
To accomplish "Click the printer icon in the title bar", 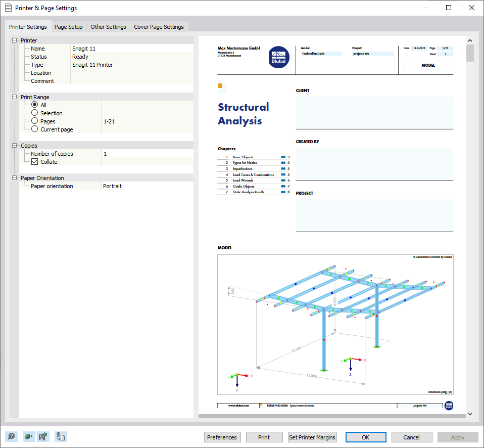I will [8, 8].
